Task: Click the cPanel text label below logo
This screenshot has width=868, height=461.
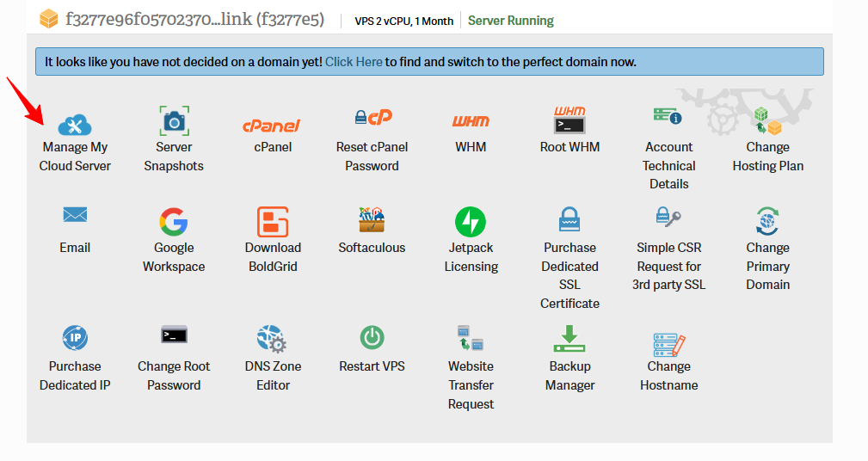Action: point(273,147)
